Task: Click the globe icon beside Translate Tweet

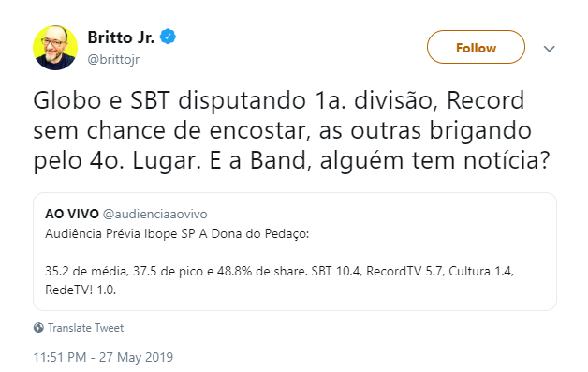Action: click(x=38, y=328)
